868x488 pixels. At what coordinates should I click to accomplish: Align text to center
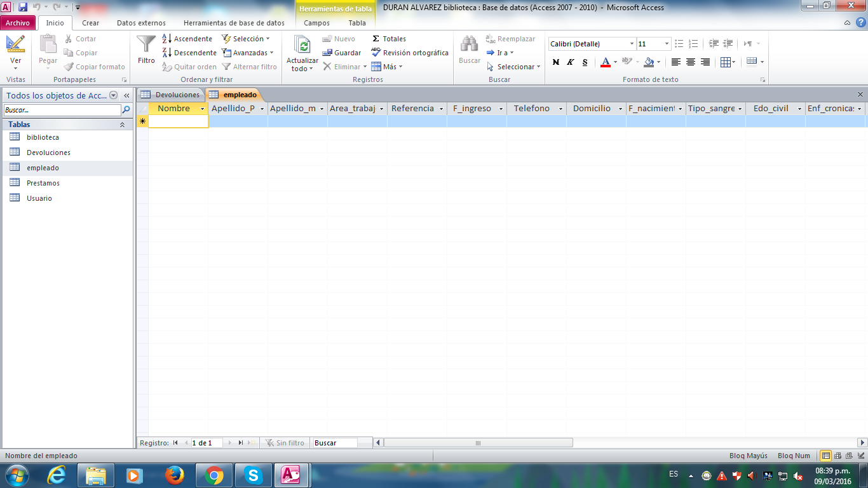pyautogui.click(x=691, y=62)
